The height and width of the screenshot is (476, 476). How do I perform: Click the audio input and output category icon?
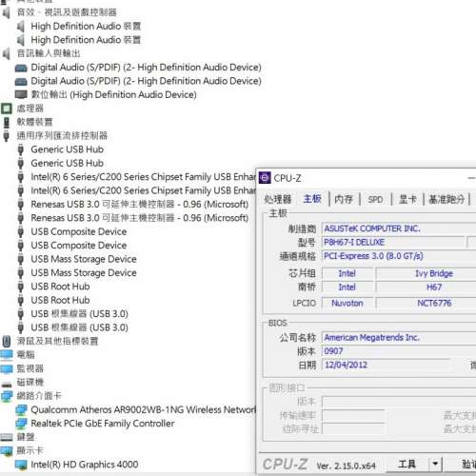[x=7, y=53]
